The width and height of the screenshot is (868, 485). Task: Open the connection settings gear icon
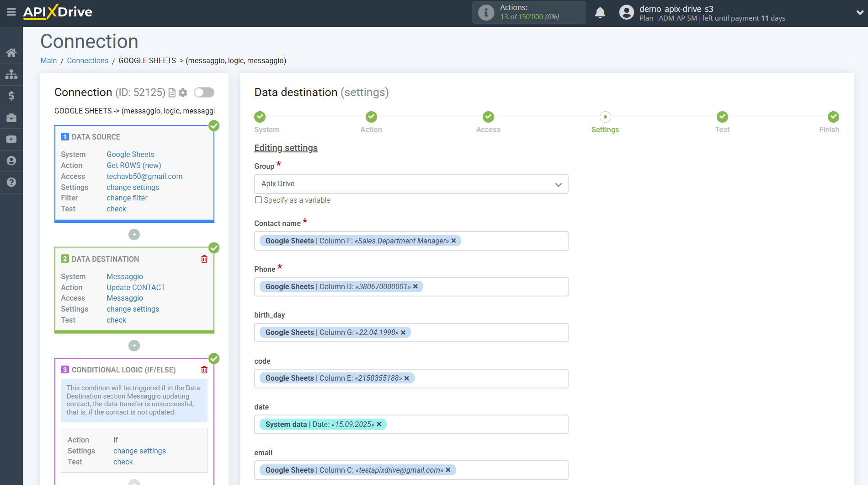(183, 93)
